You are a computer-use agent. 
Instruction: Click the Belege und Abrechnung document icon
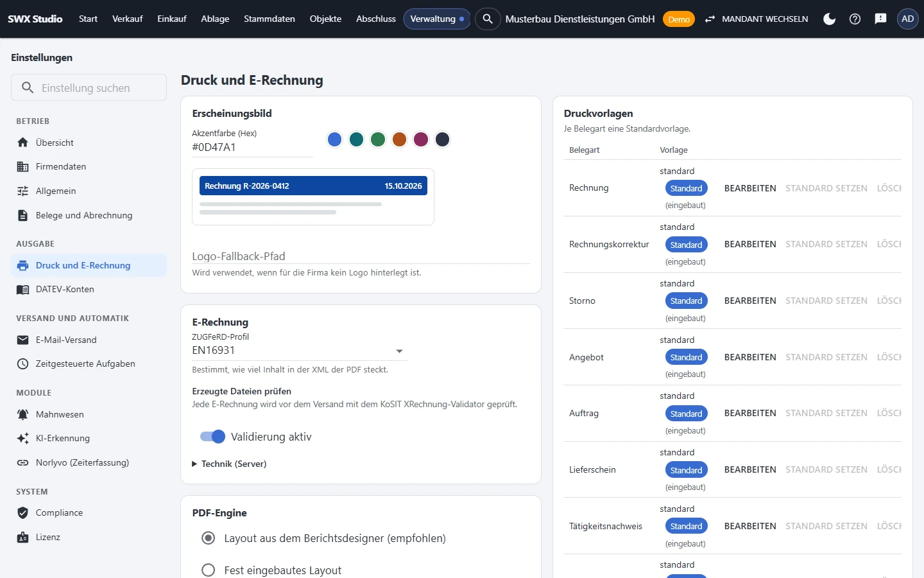tap(23, 215)
